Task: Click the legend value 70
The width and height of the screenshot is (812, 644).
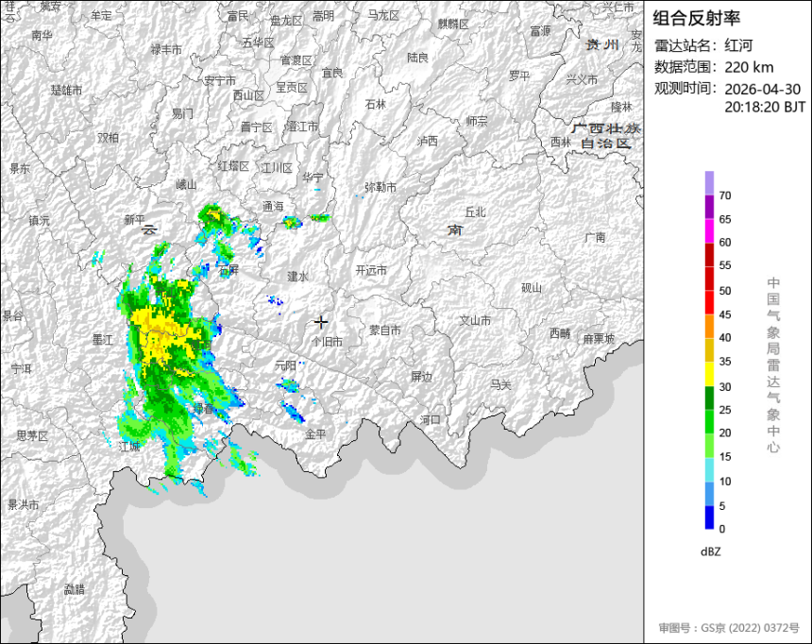Action: pos(725,195)
